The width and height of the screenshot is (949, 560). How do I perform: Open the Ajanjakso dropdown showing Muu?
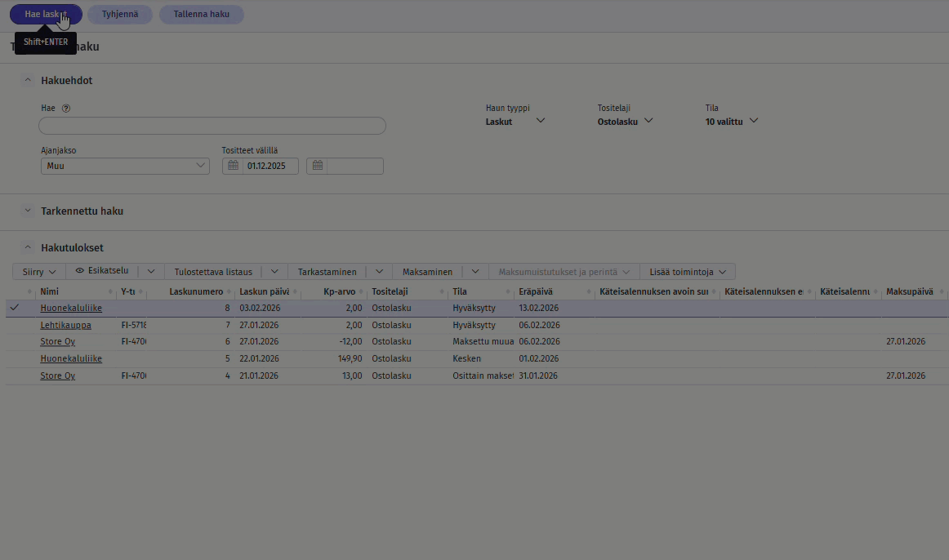click(x=124, y=166)
